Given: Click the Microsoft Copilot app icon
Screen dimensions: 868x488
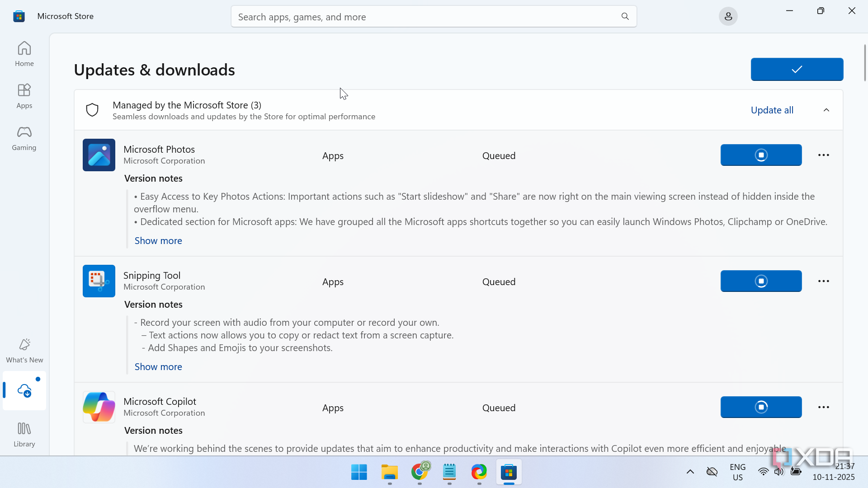Looking at the screenshot, I should pos(99,407).
